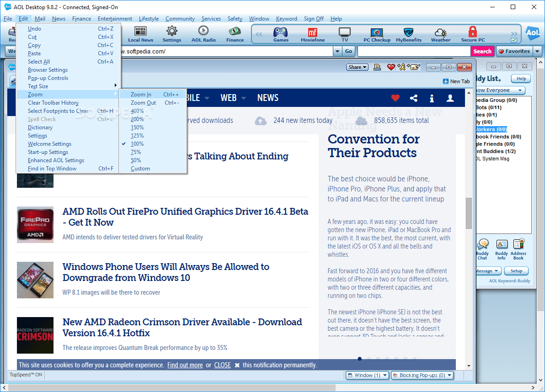Click the Find out more link
Image resolution: width=545 pixels, height=392 pixels.
pos(185,365)
